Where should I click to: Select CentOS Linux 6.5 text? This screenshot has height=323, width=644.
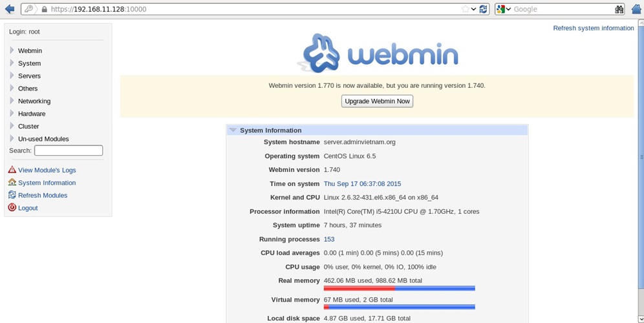(350, 156)
